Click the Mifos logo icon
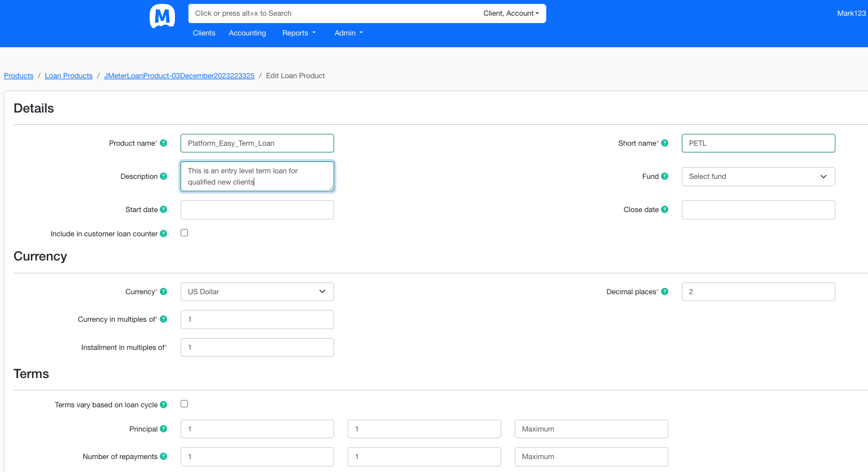 point(162,16)
